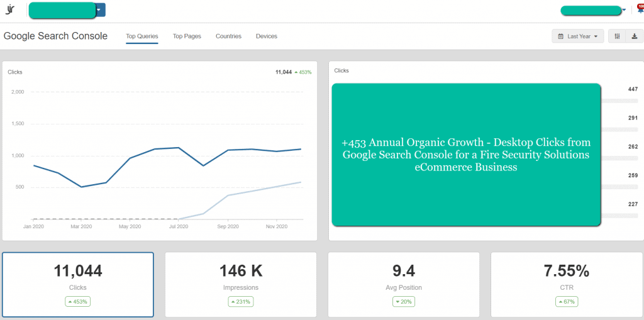Image resolution: width=644 pixels, height=320 pixels.
Task: Select the 7.55% CTR metric card
Action: point(567,284)
